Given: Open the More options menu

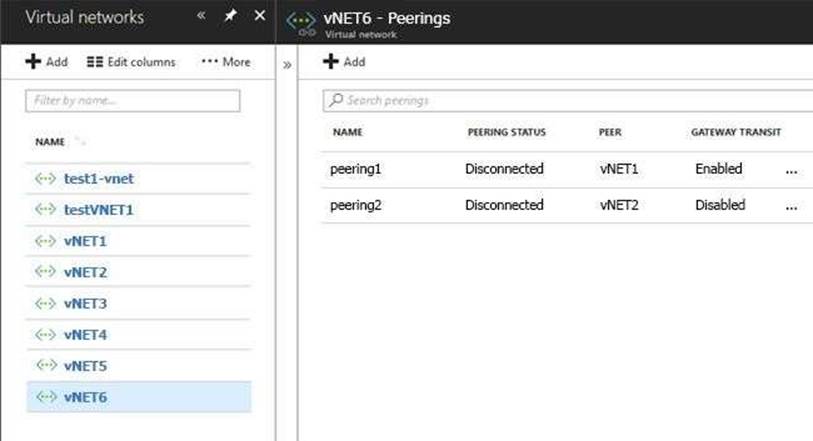Looking at the screenshot, I should pyautogui.click(x=225, y=62).
